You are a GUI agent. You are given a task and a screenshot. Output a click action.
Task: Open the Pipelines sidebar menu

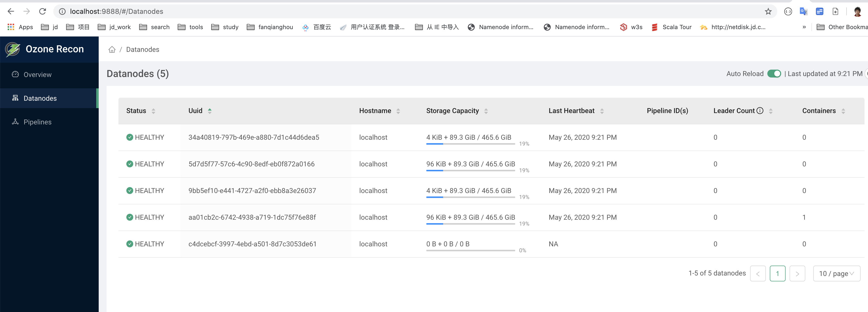click(38, 122)
